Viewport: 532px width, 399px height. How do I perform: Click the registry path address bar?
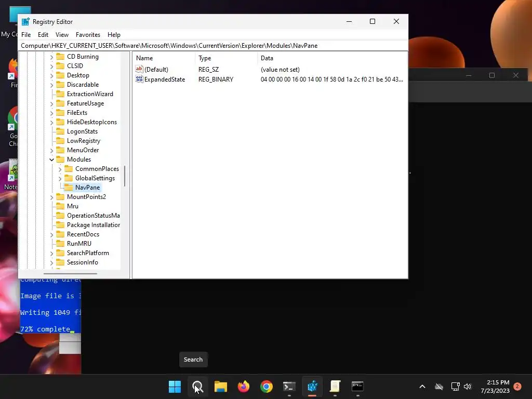(x=213, y=46)
